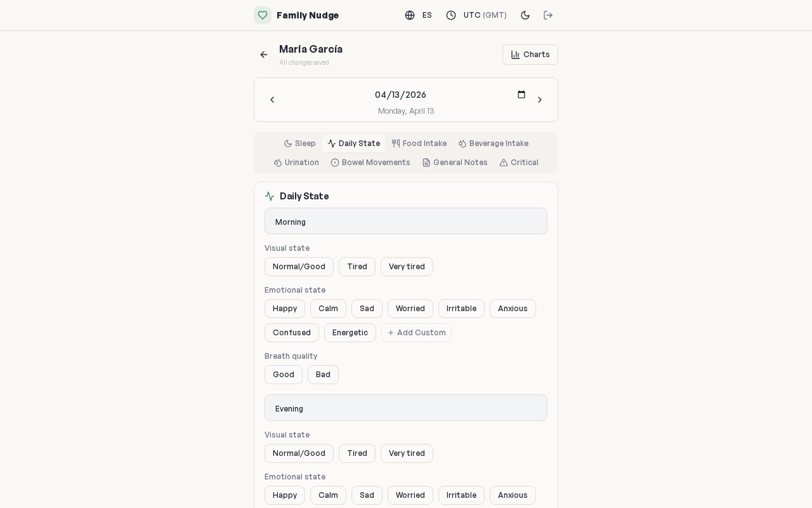Image resolution: width=812 pixels, height=508 pixels.
Task: Add a custom emotional state
Action: pyautogui.click(x=416, y=333)
